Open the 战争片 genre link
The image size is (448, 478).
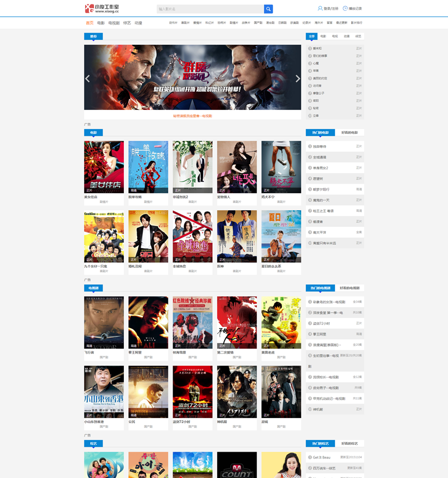(246, 23)
